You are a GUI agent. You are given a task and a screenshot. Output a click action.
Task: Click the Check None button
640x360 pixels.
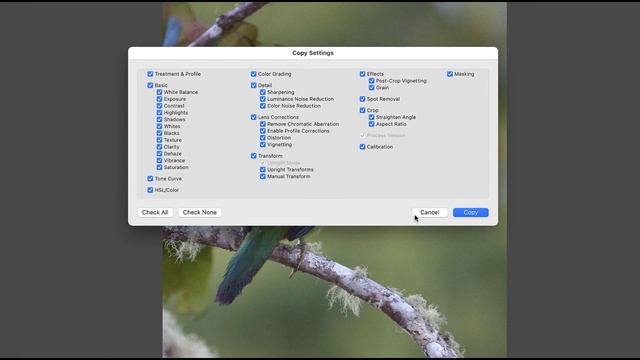coord(200,212)
